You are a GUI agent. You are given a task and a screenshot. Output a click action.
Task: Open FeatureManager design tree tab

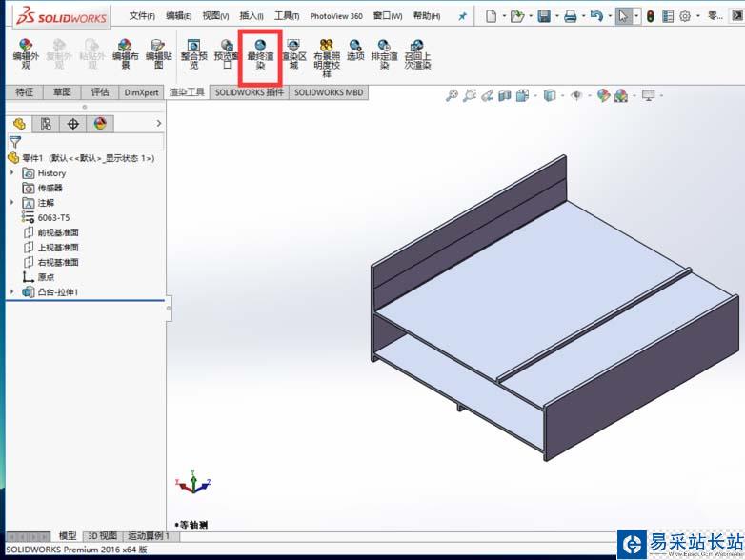(19, 124)
